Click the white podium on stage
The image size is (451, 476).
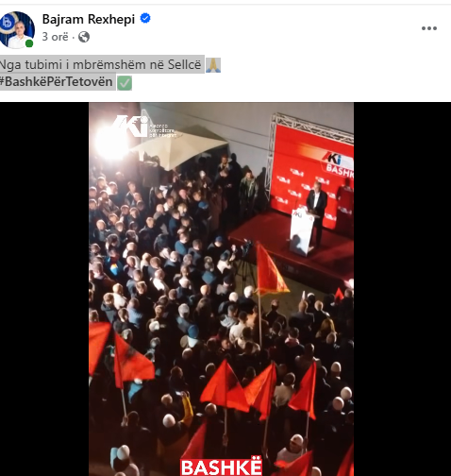click(x=301, y=231)
